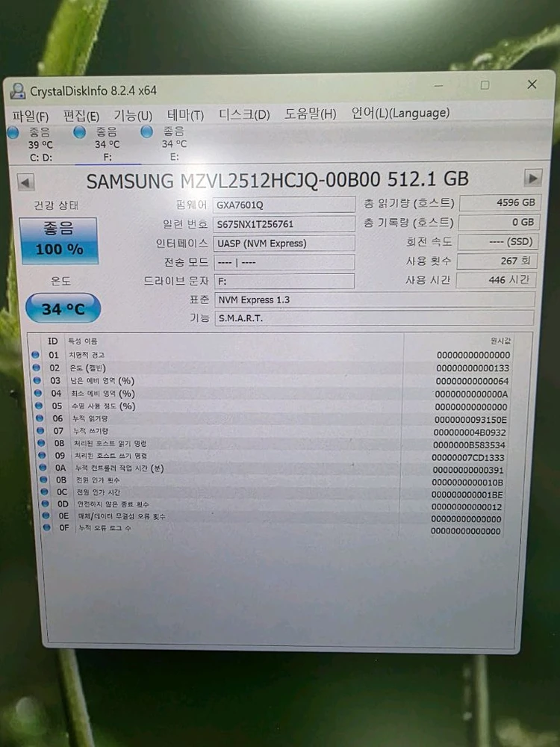
Task: Click raw value 0000000B583534
Action: (x=469, y=445)
